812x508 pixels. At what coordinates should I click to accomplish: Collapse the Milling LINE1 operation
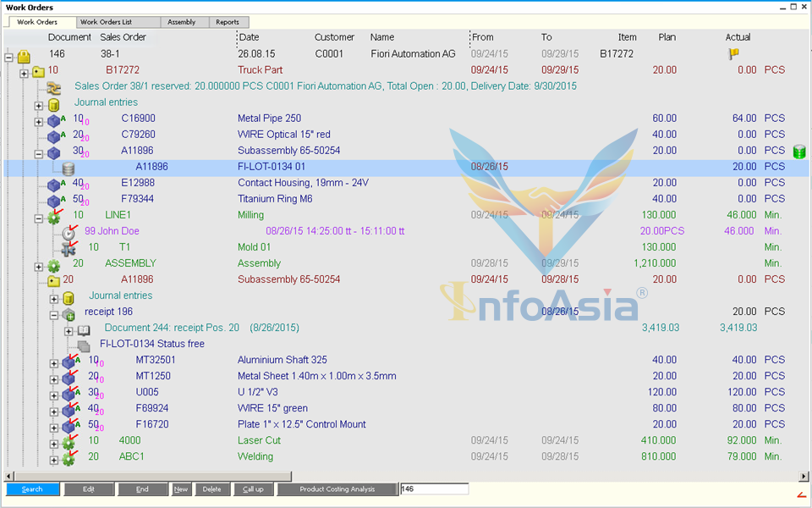(39, 218)
